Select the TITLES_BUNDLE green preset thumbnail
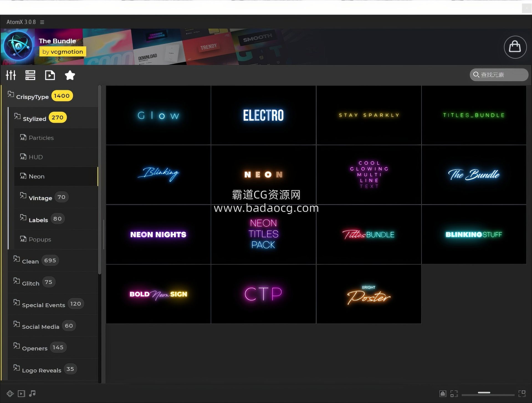The width and height of the screenshot is (532, 403). click(x=474, y=115)
